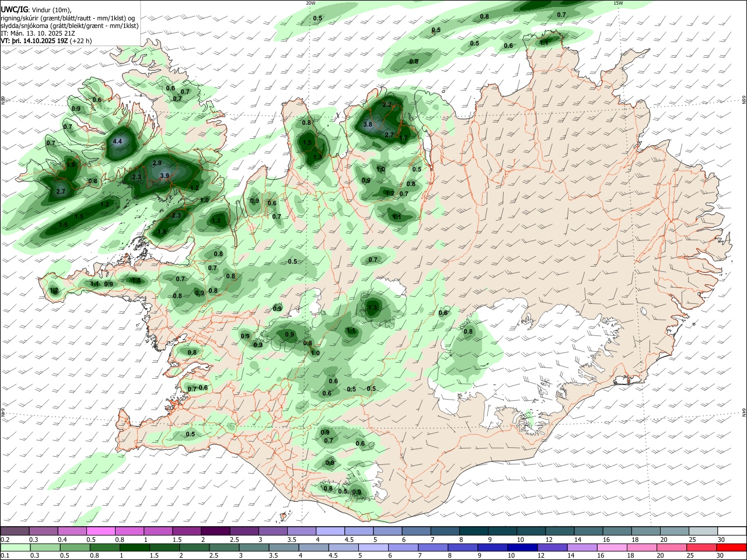This screenshot has height=560, width=747.
Task: Select the white 30 legend swatch
Action: tap(732, 531)
